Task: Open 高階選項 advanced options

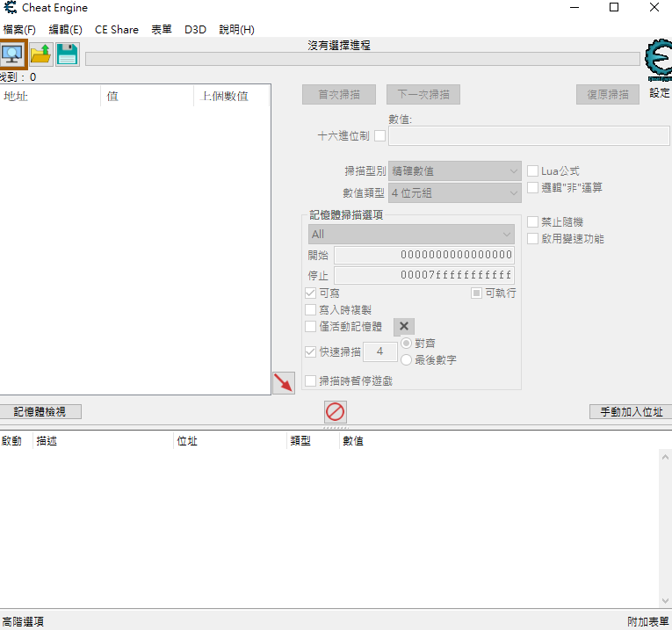Action: (23, 622)
